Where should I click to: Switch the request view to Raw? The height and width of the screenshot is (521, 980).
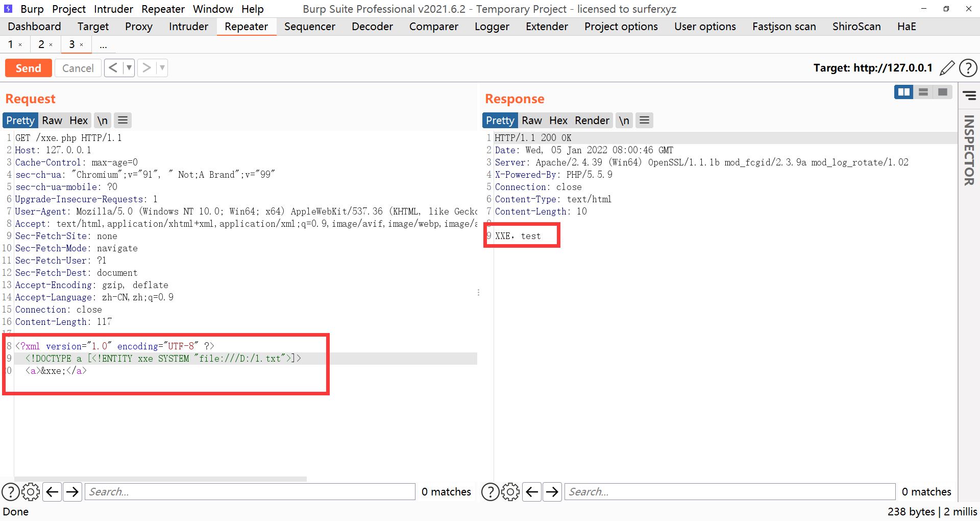(x=52, y=120)
